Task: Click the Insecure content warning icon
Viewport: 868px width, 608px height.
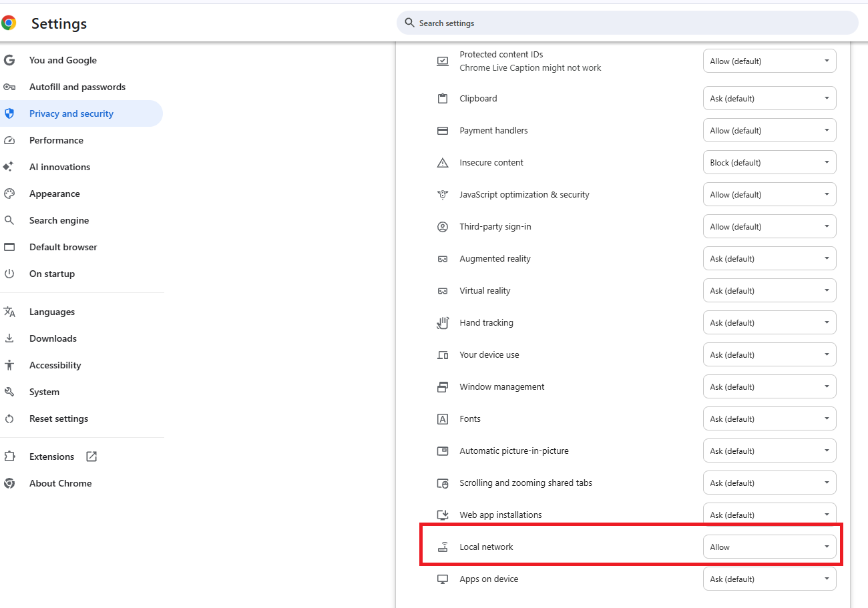Action: (442, 163)
